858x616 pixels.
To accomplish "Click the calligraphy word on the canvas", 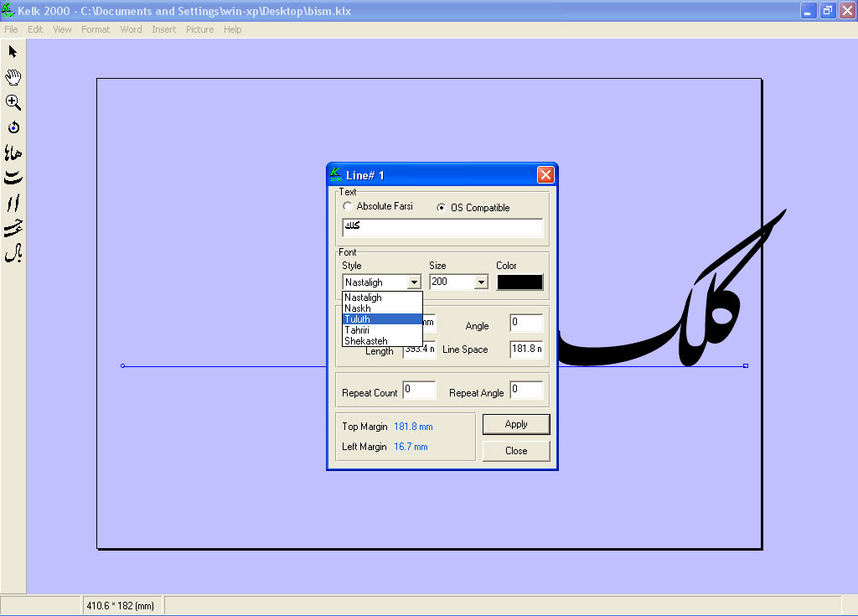I will [x=672, y=288].
